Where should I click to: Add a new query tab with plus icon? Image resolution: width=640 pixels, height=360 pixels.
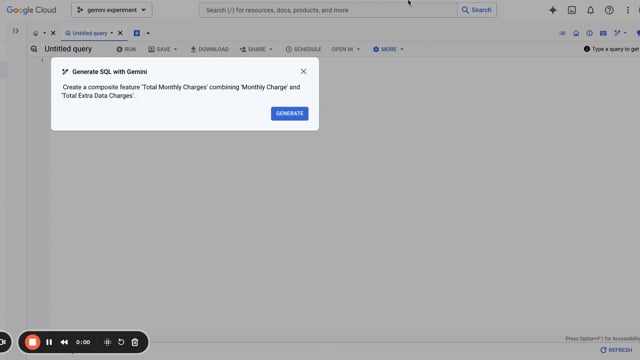(137, 33)
